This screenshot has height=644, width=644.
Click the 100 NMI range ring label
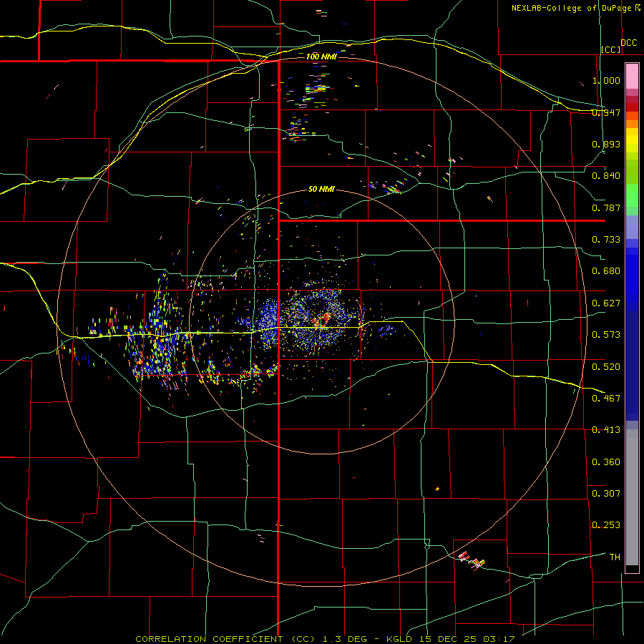(x=321, y=57)
